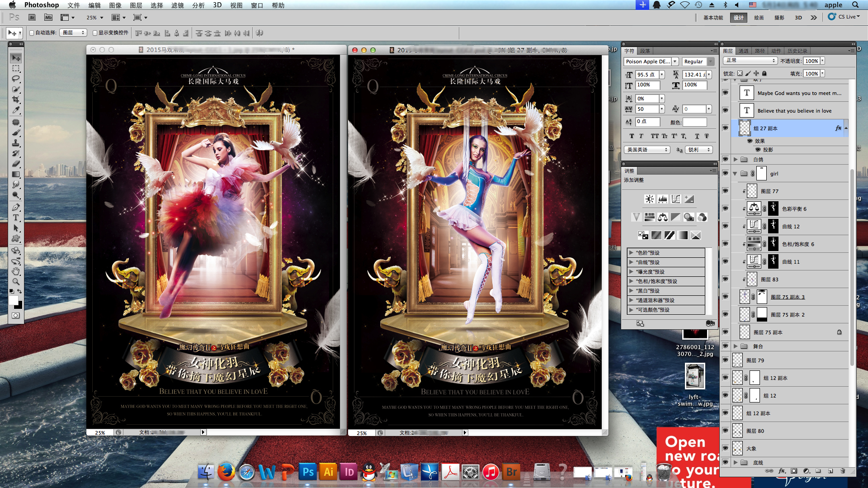Lock transparent pixels in Layers panel
This screenshot has width=868, height=488.
pos(740,73)
